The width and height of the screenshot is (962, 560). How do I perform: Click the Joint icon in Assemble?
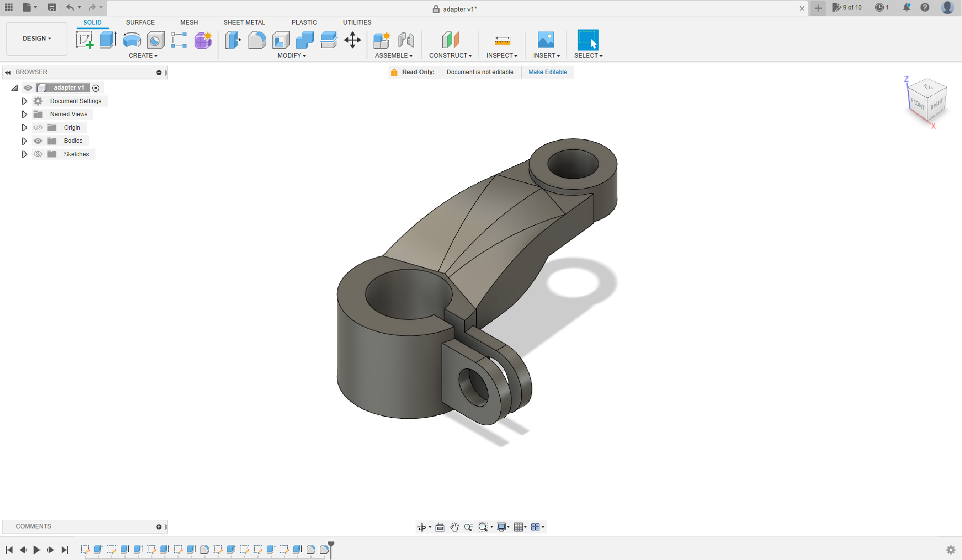[x=406, y=40]
